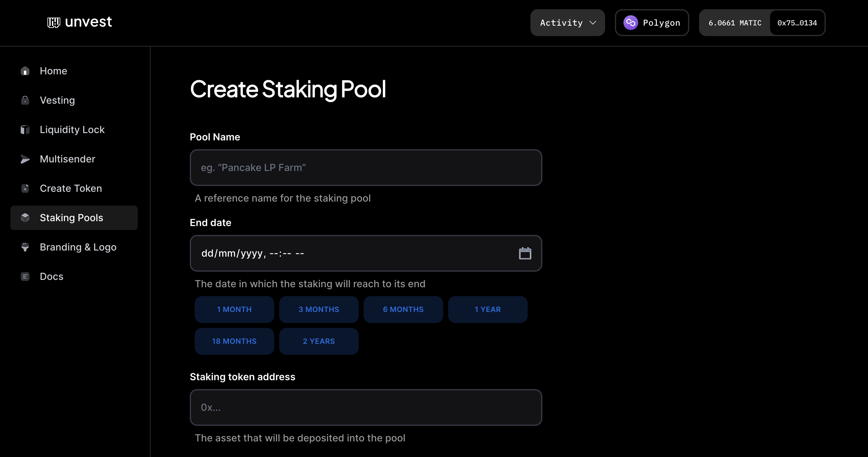Click the unvest logo icon

(54, 23)
